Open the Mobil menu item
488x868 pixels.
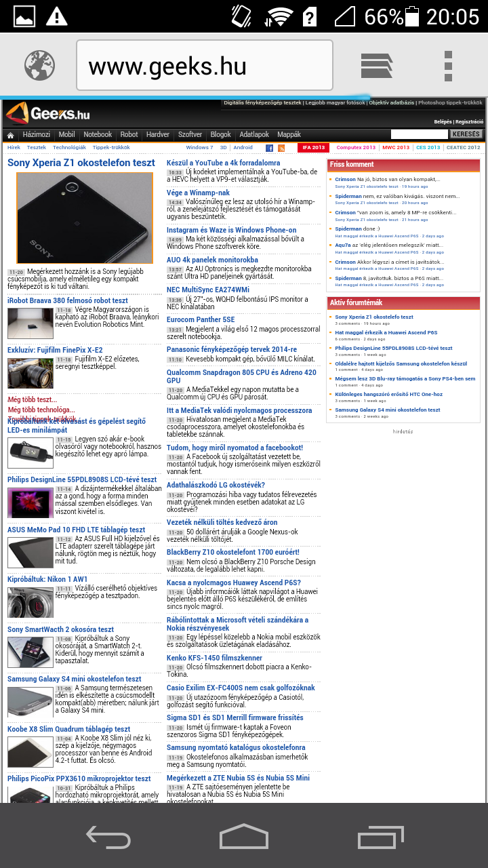[66, 135]
